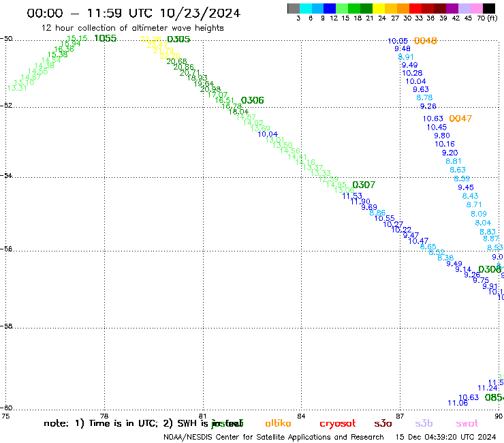This screenshot has height=443, width=504.
Task: Pick the pink swatch before 70 ft
Action: (x=476, y=8)
